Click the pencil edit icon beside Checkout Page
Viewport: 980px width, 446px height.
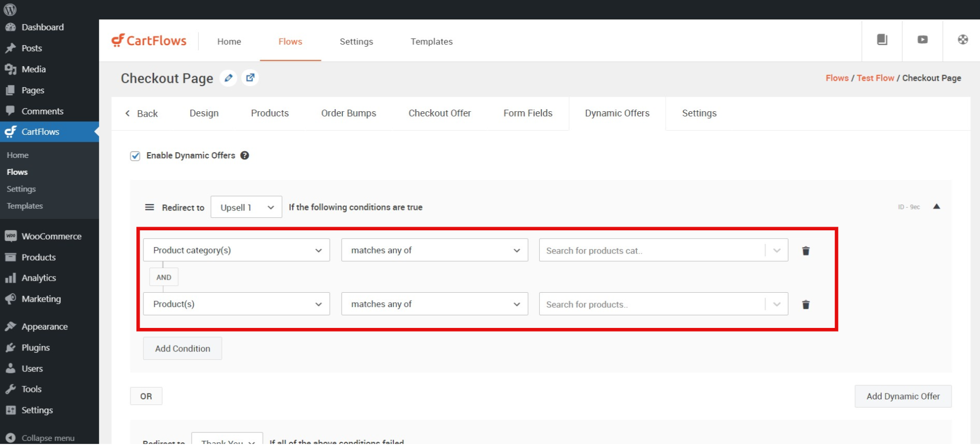pyautogui.click(x=228, y=78)
